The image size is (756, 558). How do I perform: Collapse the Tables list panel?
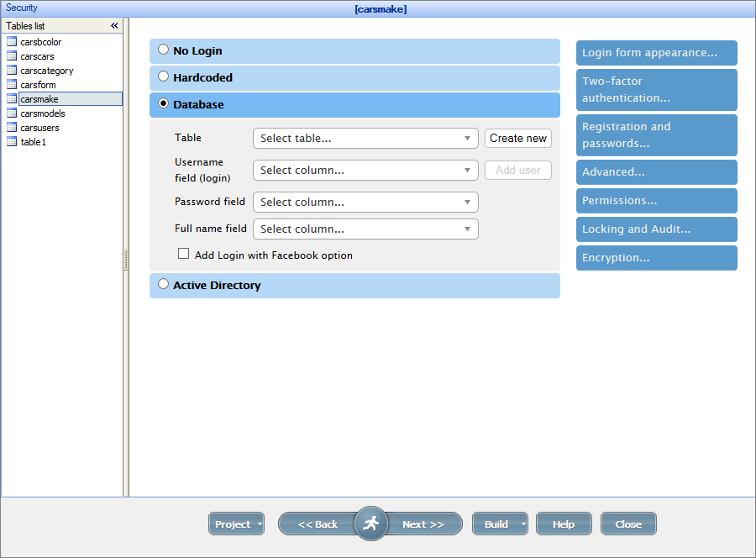click(x=114, y=25)
